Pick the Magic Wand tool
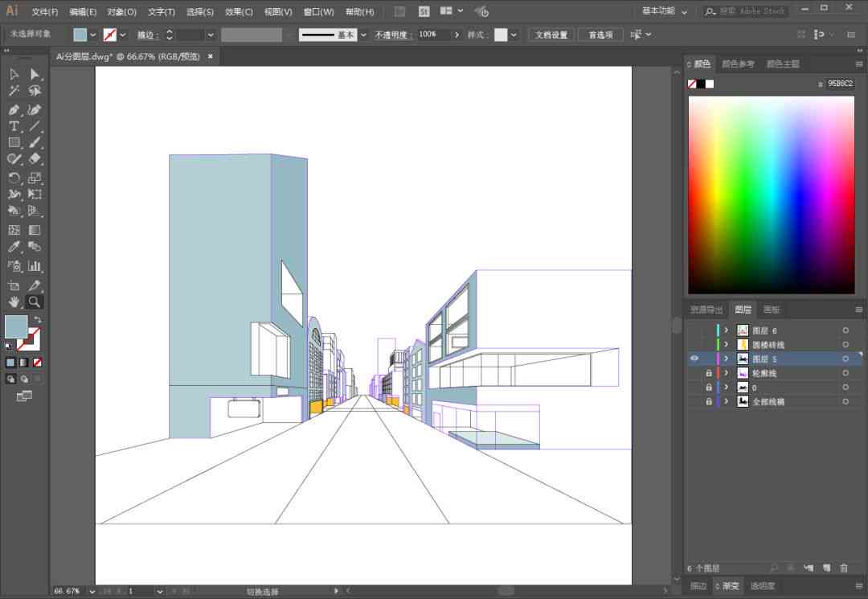The image size is (868, 599). 14,91
